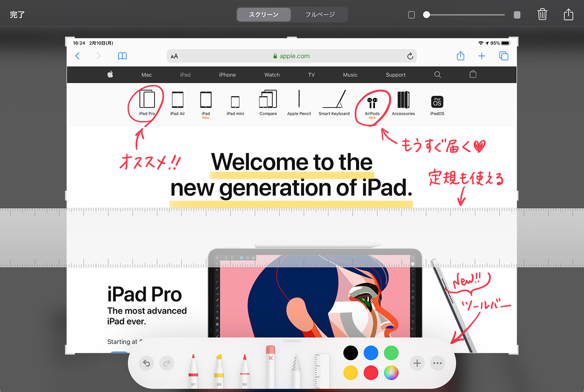Click the iPad Pro artwork image
This screenshot has width=584, height=392.
315,293
